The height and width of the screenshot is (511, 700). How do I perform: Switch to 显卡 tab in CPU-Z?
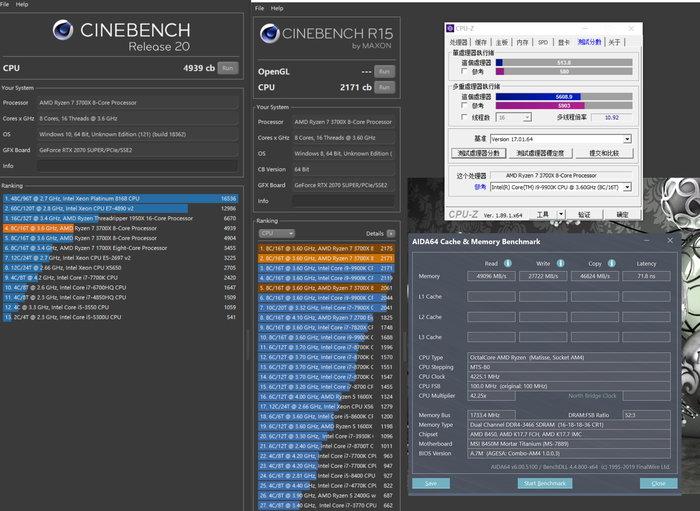point(564,42)
